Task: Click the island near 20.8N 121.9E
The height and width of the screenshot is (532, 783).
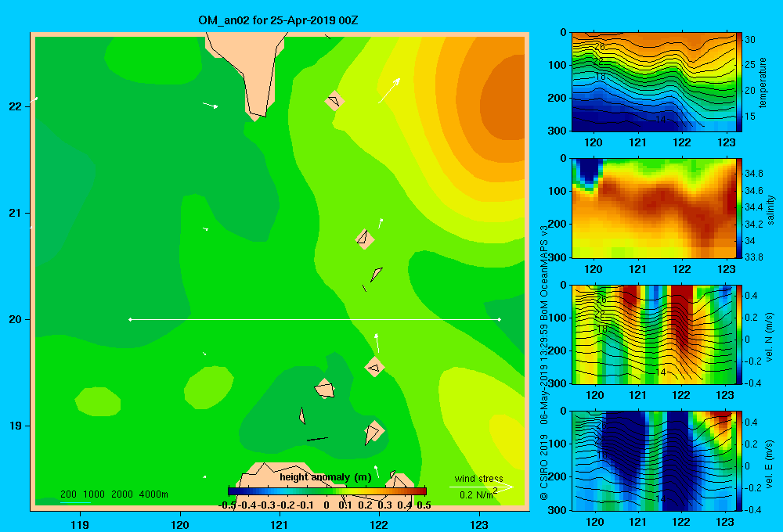Action: tap(365, 239)
